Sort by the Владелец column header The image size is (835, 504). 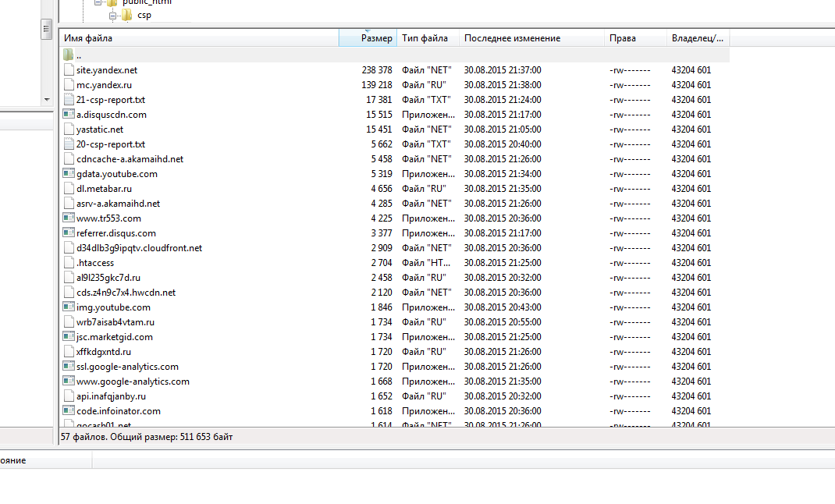698,38
